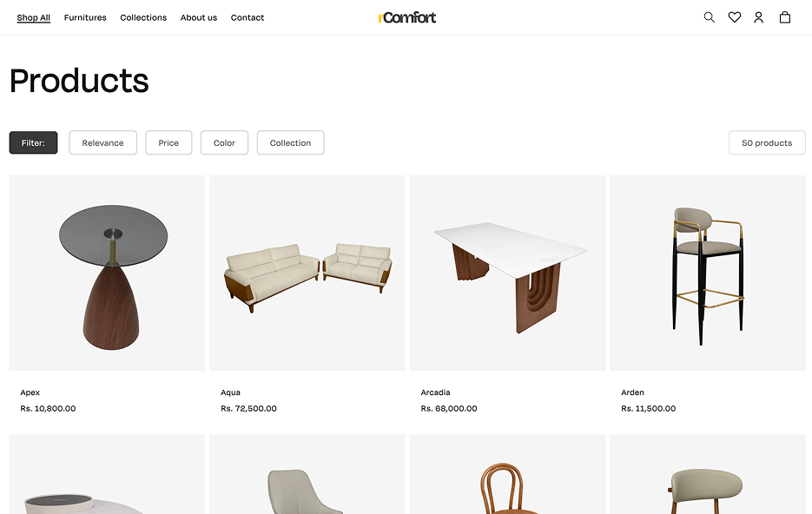Expand the Price filter dropdown
The width and height of the screenshot is (812, 514).
(168, 143)
